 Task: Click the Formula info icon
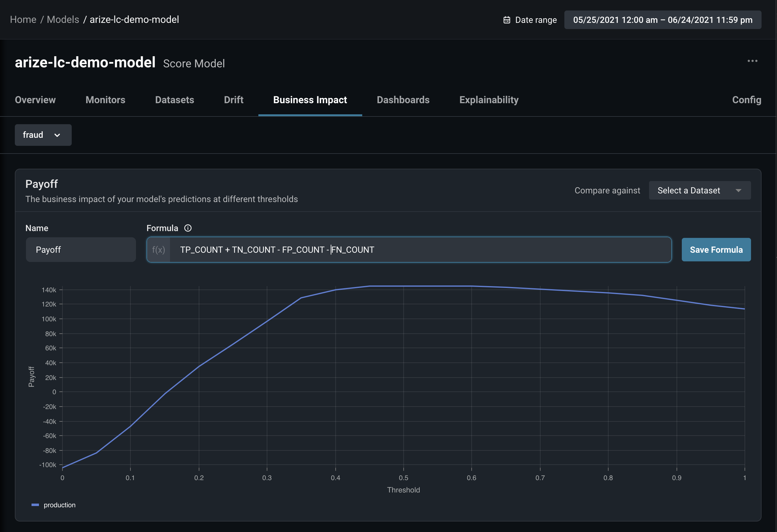188,228
